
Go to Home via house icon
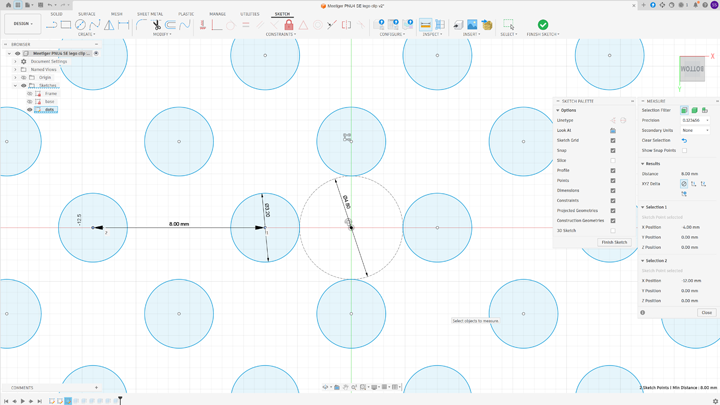8,5
